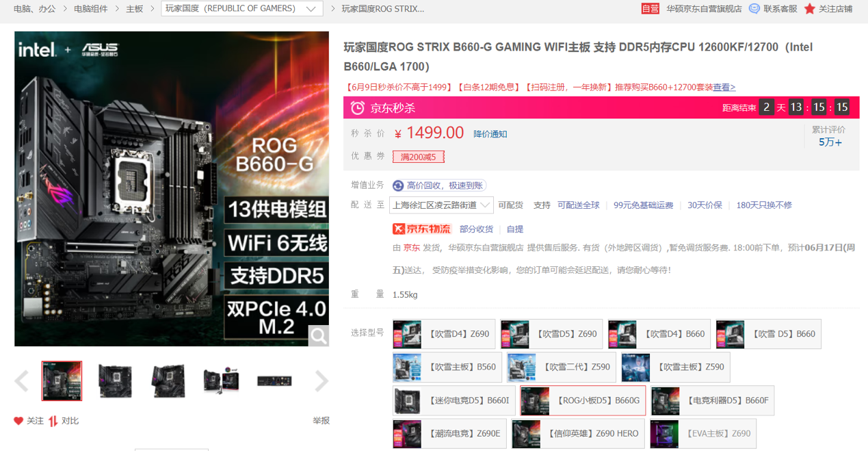Viewport: 868px width, 451px height.
Task: Click 可配送全球 link
Action: (578, 205)
